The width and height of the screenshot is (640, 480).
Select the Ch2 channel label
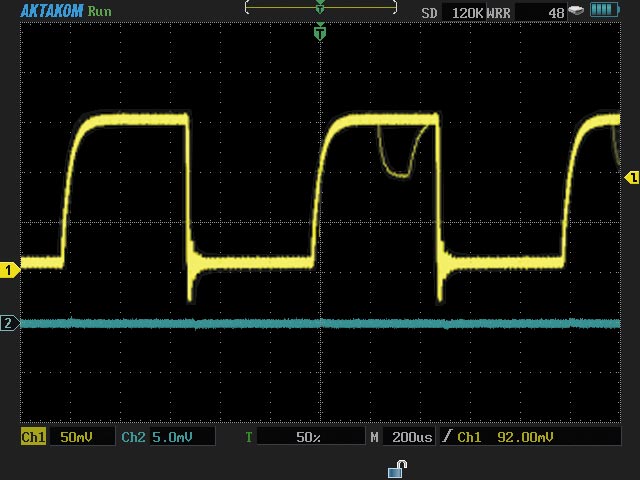(x=133, y=437)
